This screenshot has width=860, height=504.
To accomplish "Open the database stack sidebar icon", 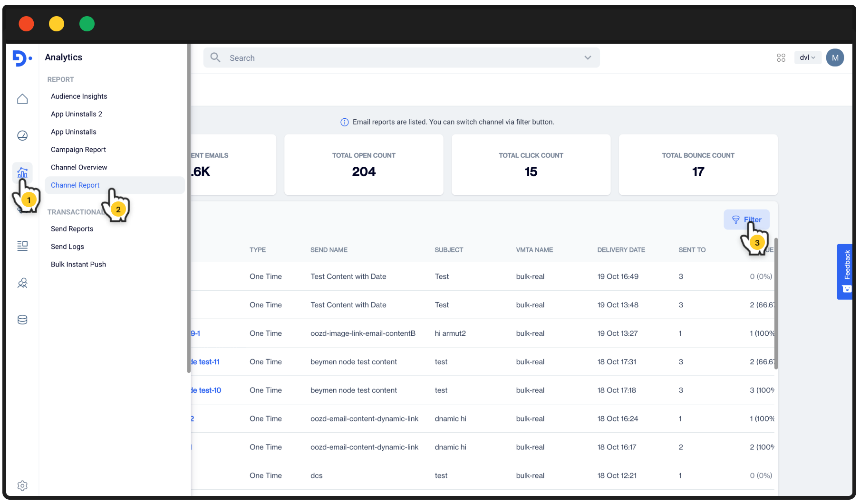I will 22,320.
